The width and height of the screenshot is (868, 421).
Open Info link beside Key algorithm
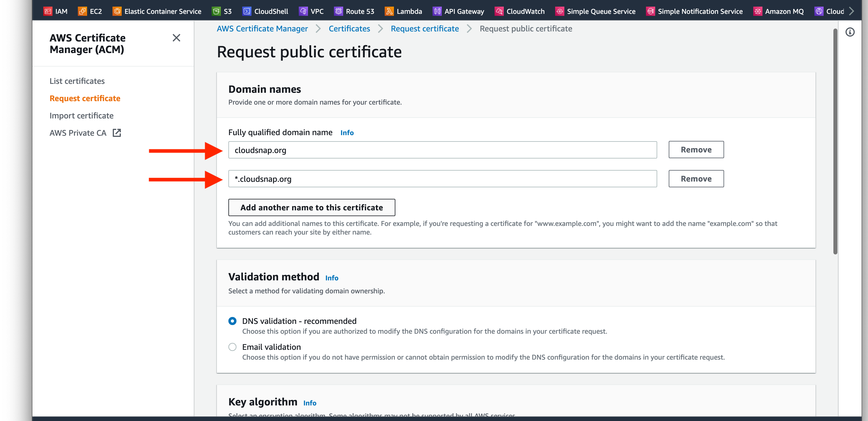tap(310, 403)
